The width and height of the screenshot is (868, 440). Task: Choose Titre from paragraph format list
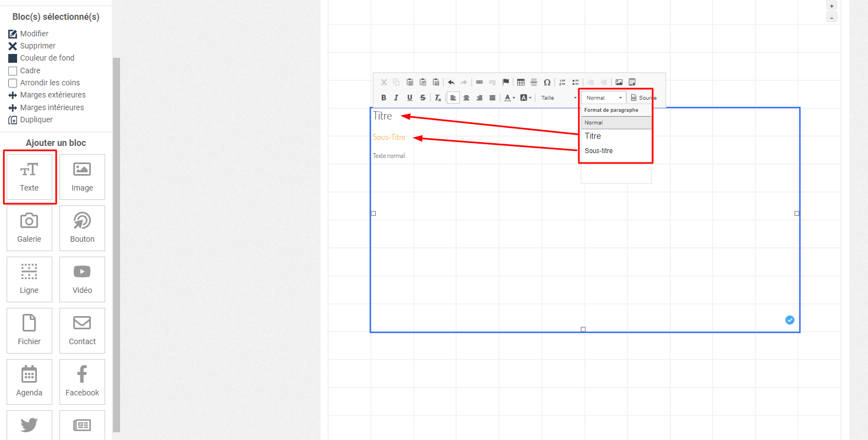click(593, 136)
